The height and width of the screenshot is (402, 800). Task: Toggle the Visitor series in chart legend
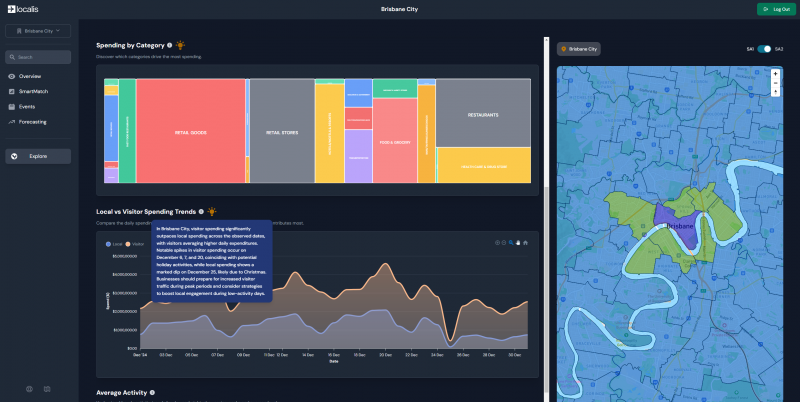(x=135, y=244)
